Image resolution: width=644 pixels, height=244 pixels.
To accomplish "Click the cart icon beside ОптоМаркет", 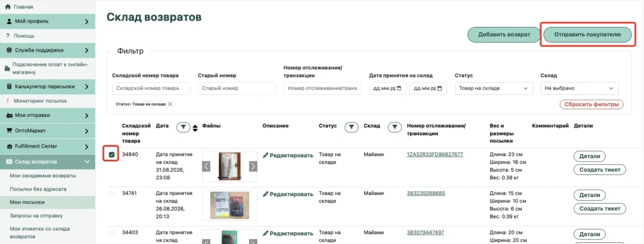I will coord(9,131).
